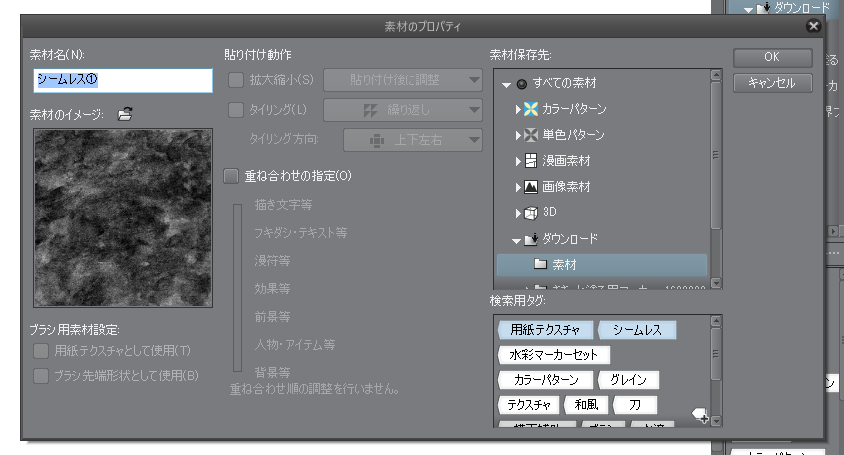Select the カラーパターン folder icon
Image resolution: width=844 pixels, height=455 pixels.
pos(530,108)
